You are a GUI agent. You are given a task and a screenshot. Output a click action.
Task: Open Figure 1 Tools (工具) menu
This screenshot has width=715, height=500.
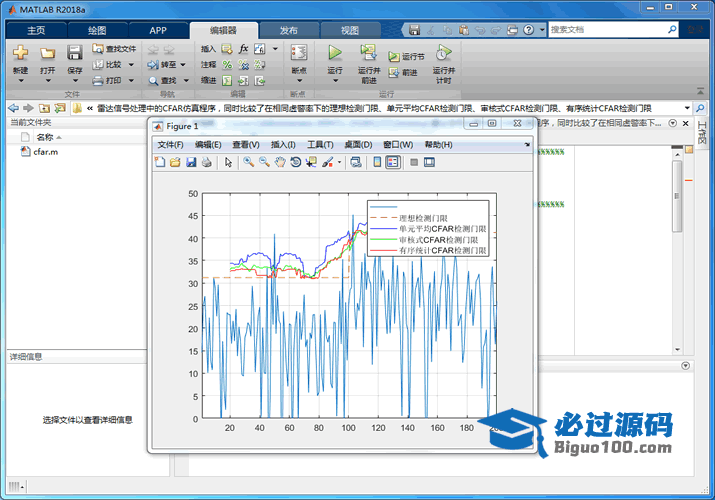320,144
